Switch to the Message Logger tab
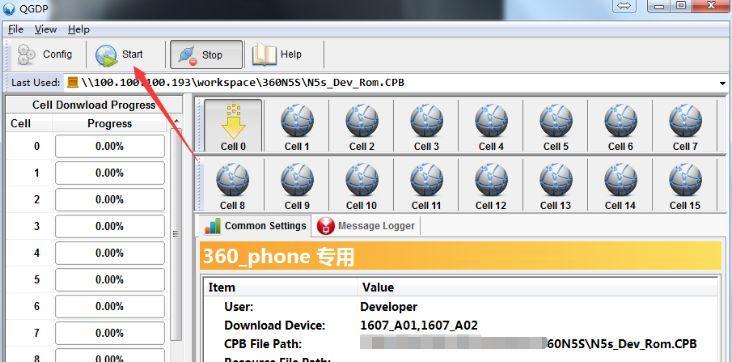 [x=366, y=226]
